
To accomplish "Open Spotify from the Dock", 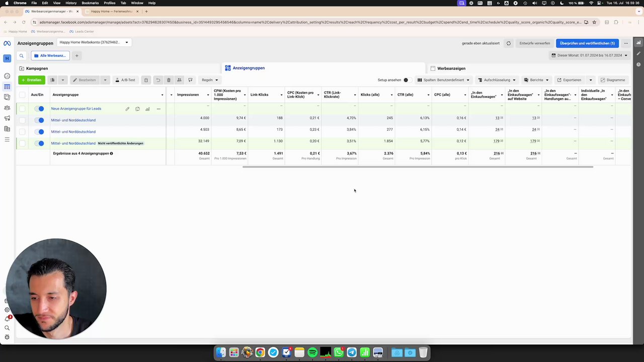I will [x=312, y=352].
